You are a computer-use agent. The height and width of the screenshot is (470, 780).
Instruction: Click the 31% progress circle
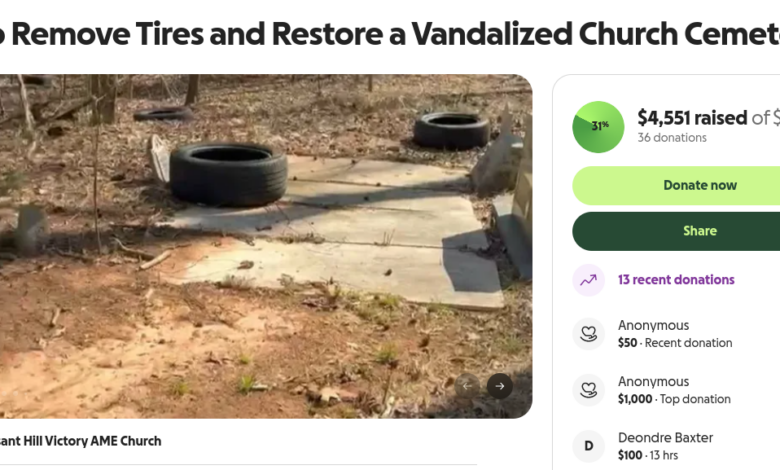(598, 127)
